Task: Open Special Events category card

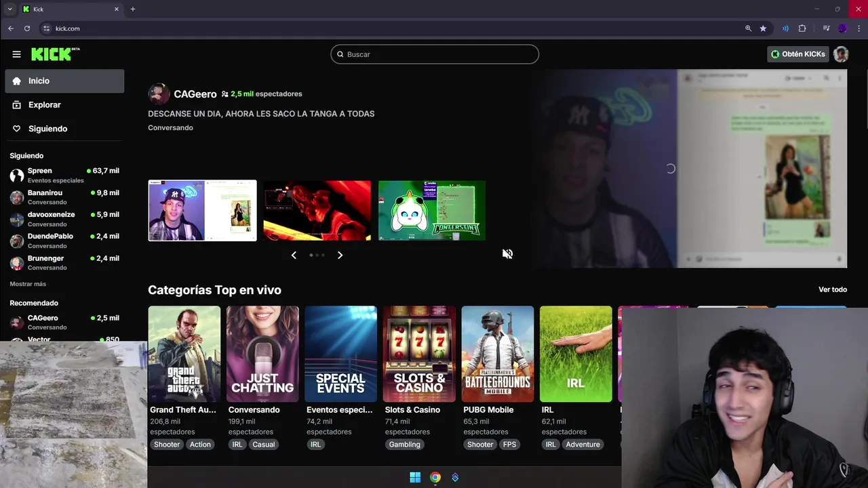Action: pos(341,354)
